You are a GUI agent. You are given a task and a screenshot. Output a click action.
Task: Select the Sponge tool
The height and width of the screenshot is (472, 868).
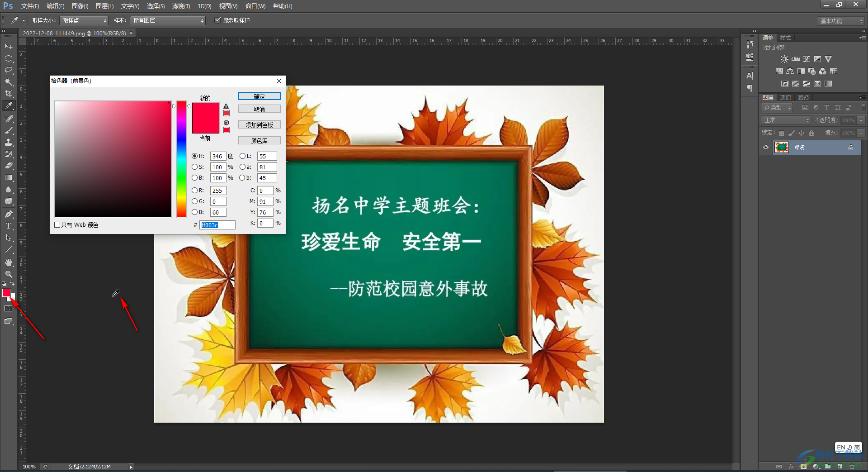click(8, 201)
